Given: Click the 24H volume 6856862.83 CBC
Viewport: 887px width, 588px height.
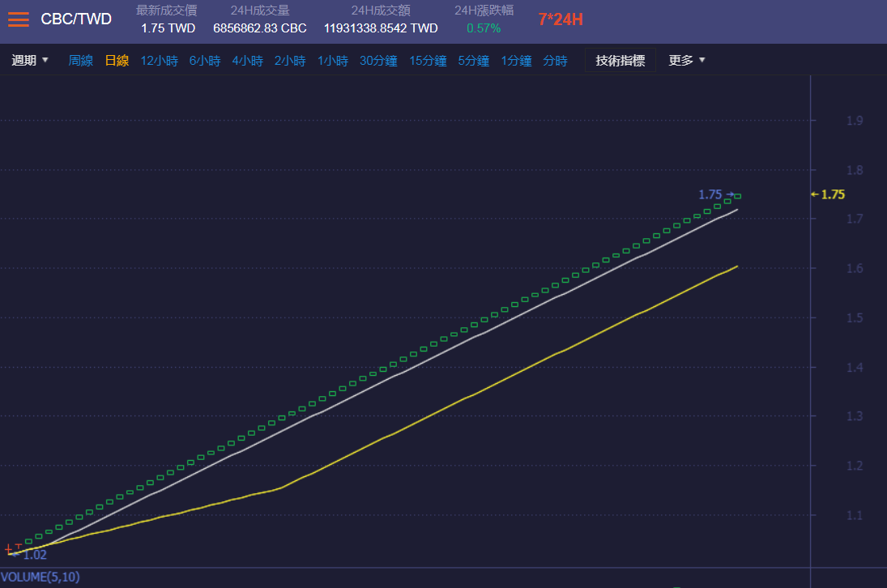Looking at the screenshot, I should [x=260, y=28].
